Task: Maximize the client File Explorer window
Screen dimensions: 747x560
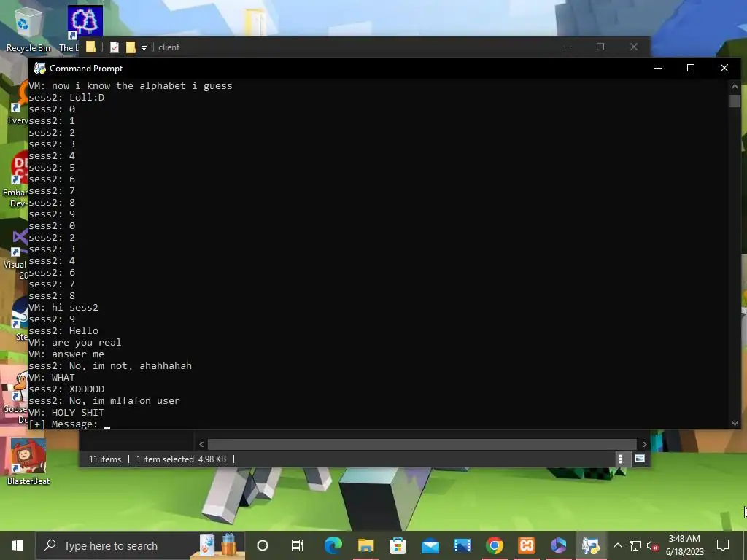Action: coord(600,47)
